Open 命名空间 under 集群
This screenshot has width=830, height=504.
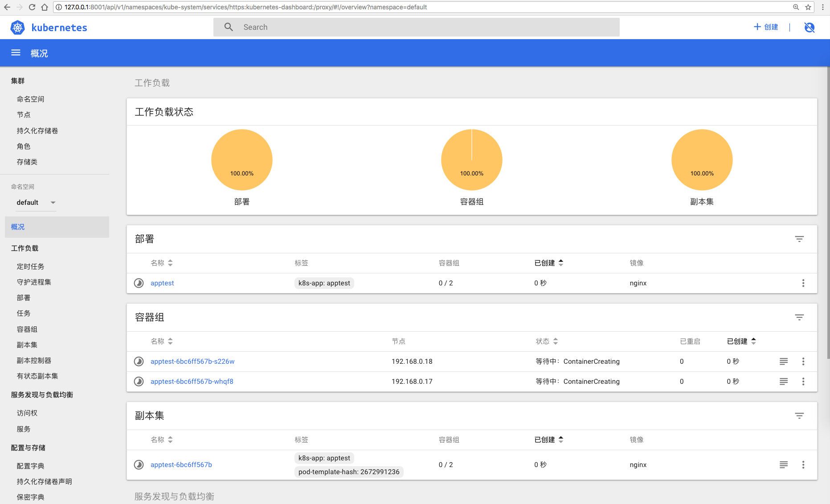(31, 99)
